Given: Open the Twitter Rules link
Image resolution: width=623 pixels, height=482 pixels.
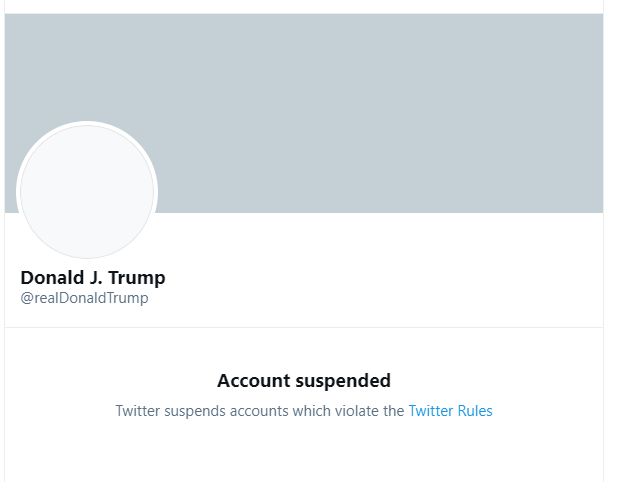Looking at the screenshot, I should pos(450,411).
